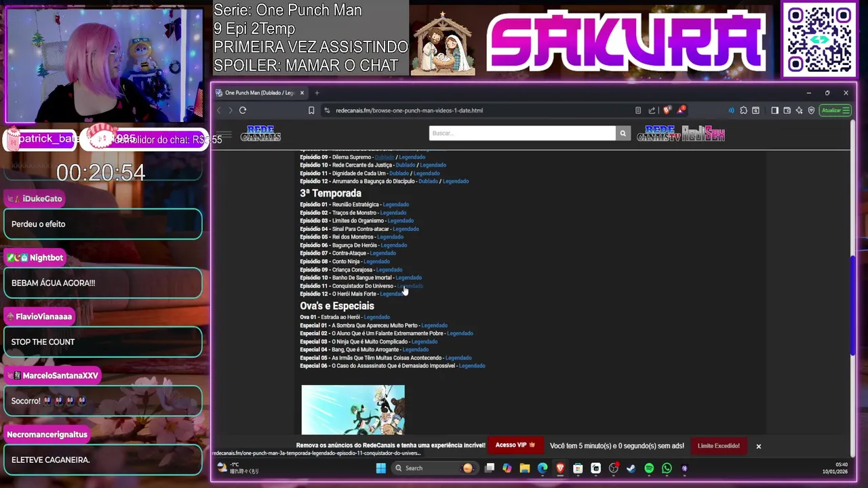Click the taskbar Search box
This screenshot has width=868, height=488.
434,468
